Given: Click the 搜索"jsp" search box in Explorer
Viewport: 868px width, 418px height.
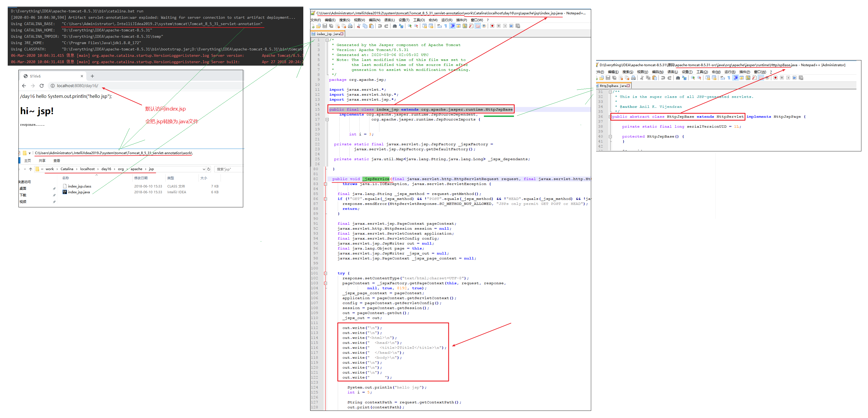Looking at the screenshot, I should pos(229,169).
